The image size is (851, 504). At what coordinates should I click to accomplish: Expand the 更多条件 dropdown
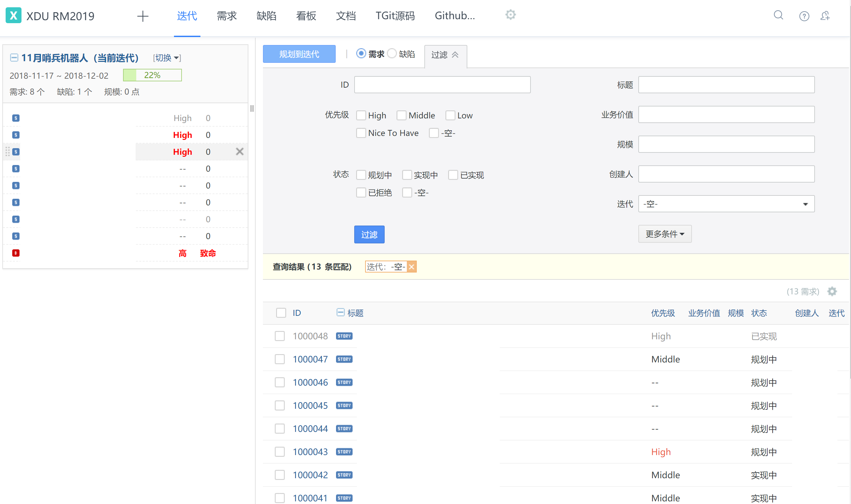pos(664,234)
